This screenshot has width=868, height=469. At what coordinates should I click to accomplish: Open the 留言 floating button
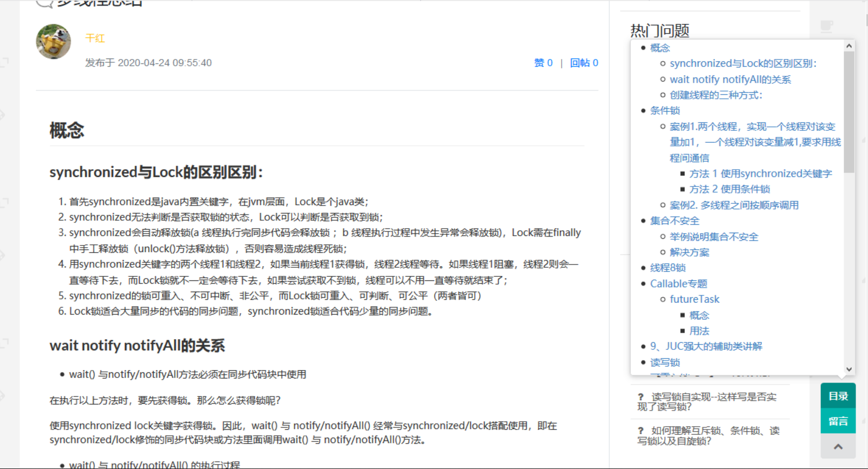pos(838,421)
